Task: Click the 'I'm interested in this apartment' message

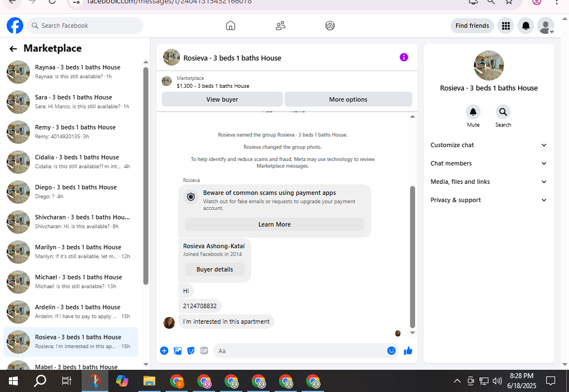Action: pos(226,321)
